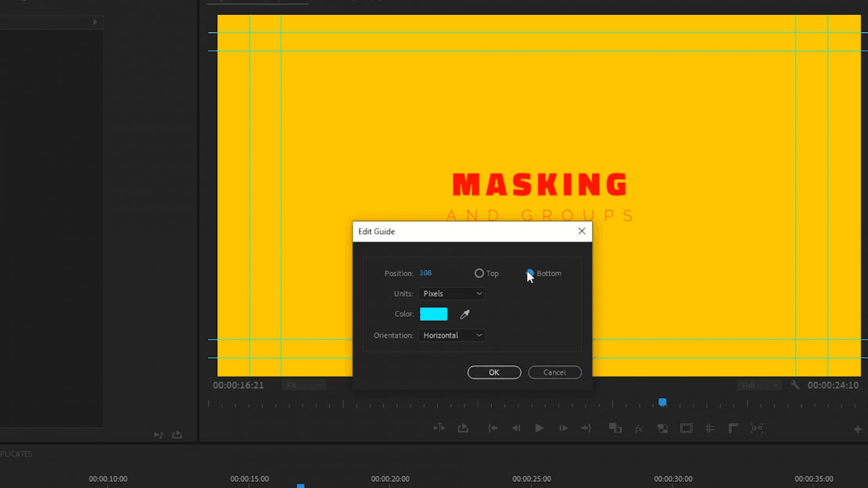Click the playhead timecode 00:00:16:21

tap(238, 385)
